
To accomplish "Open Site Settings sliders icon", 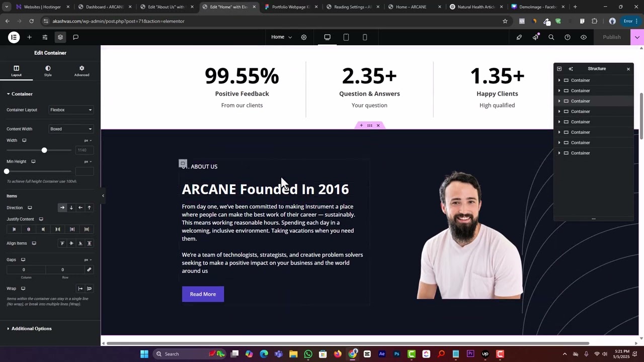I will 45,37.
